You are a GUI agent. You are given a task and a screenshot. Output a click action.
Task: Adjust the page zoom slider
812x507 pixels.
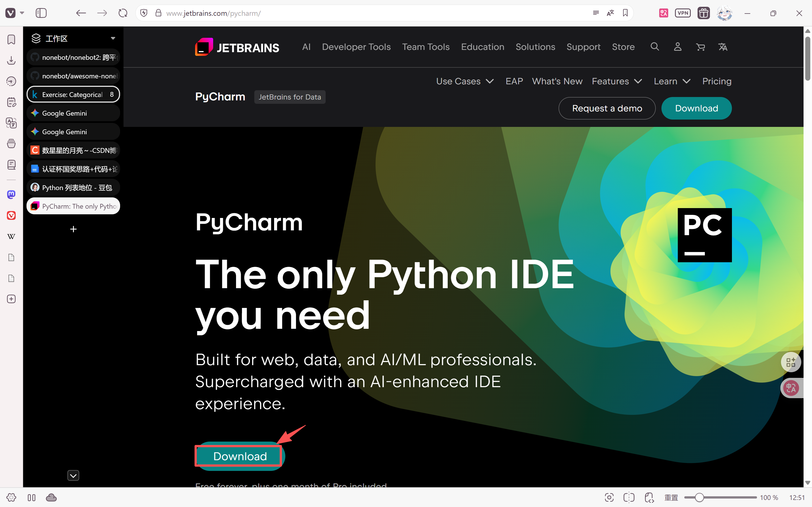(699, 497)
